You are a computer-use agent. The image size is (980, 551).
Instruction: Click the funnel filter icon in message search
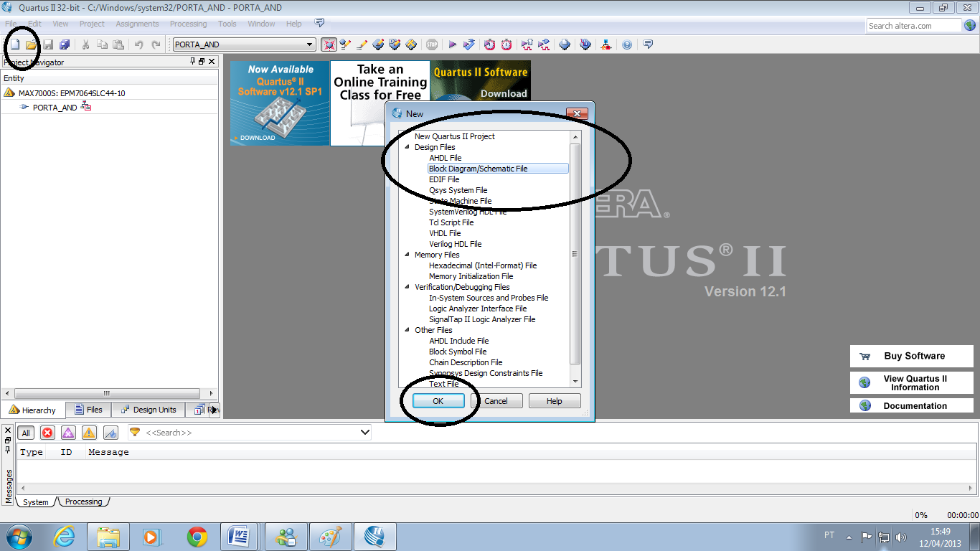click(x=135, y=433)
